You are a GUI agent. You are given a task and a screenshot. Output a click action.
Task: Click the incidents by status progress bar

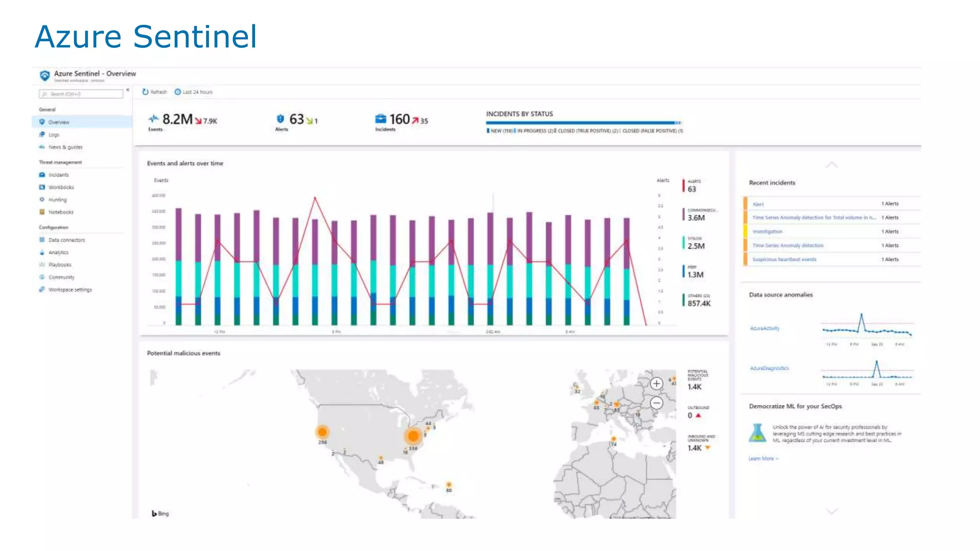(583, 123)
